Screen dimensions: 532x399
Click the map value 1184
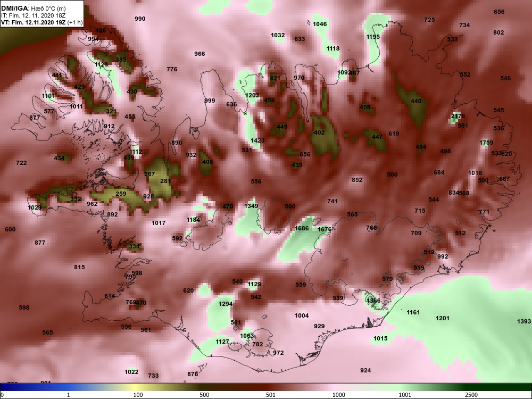pyautogui.click(x=193, y=220)
